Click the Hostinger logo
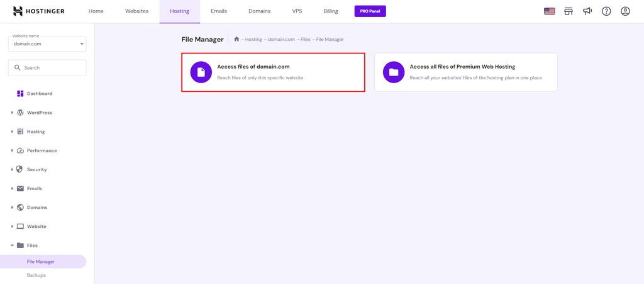This screenshot has height=284, width=644. tap(38, 11)
